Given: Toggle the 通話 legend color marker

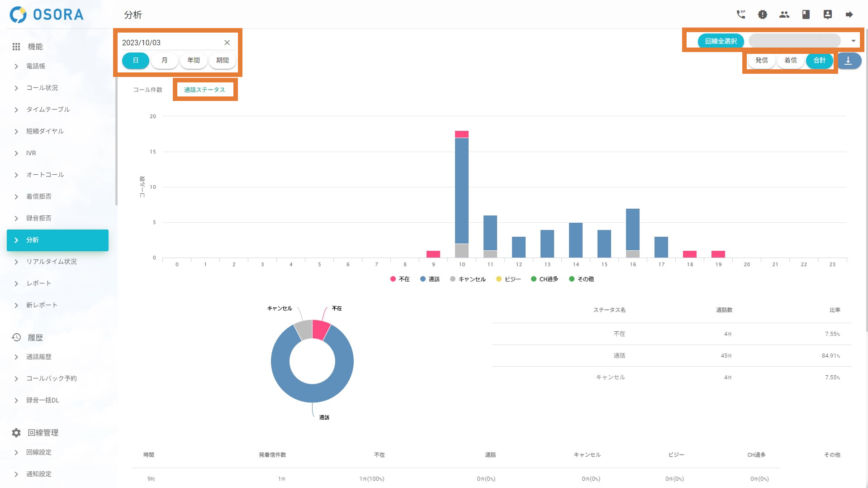Looking at the screenshot, I should (x=422, y=279).
